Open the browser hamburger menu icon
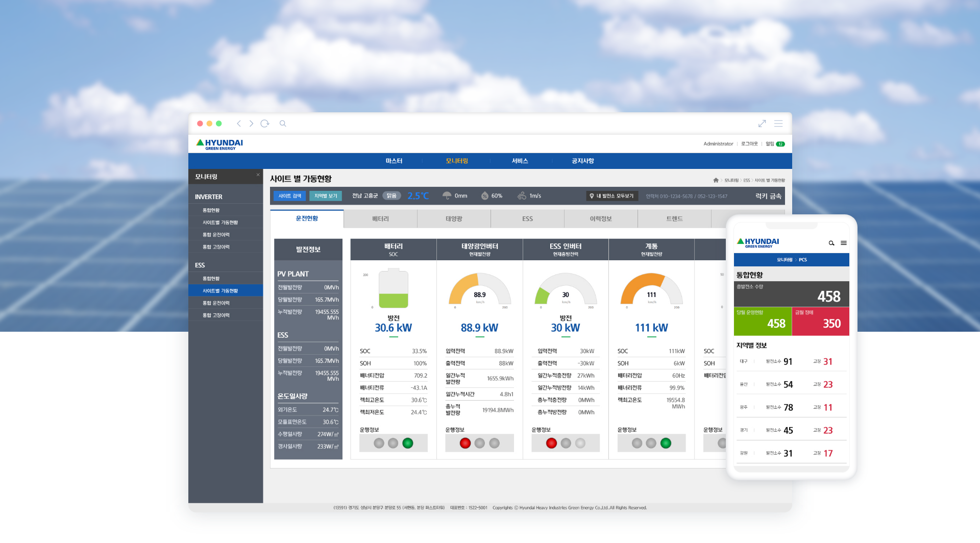The width and height of the screenshot is (980, 543). click(x=778, y=124)
